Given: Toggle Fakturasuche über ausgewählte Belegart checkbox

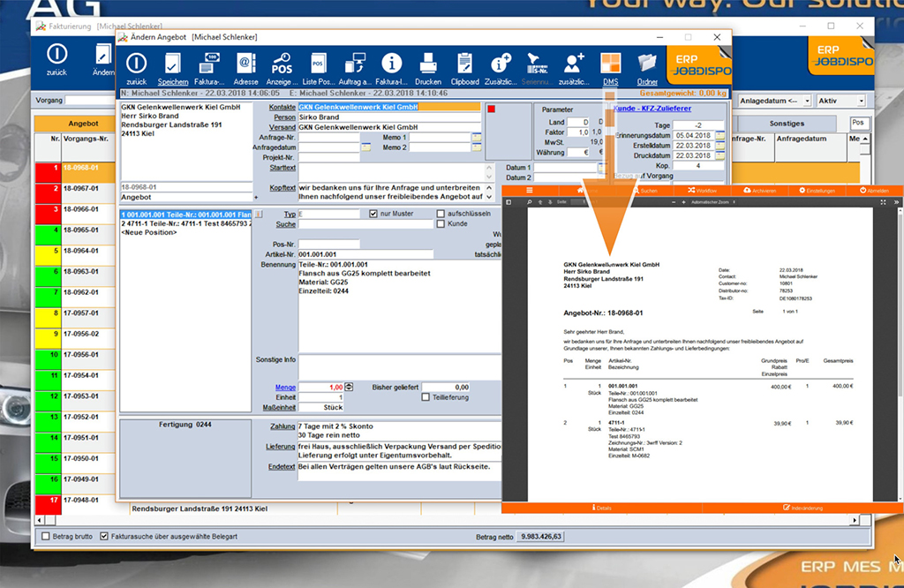Looking at the screenshot, I should (x=104, y=536).
